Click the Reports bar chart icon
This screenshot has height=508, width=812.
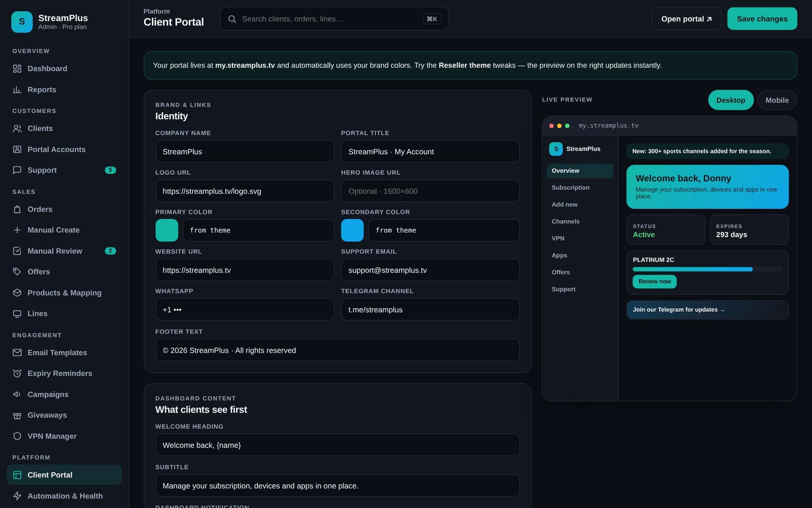pyautogui.click(x=17, y=89)
